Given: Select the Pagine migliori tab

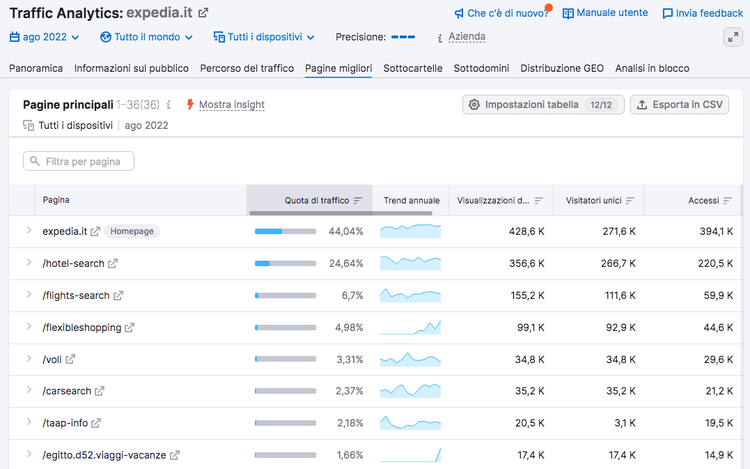Looking at the screenshot, I should click(339, 68).
